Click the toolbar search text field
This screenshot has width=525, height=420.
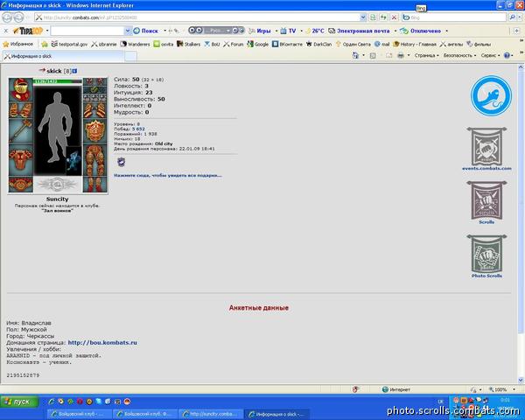tap(87, 31)
